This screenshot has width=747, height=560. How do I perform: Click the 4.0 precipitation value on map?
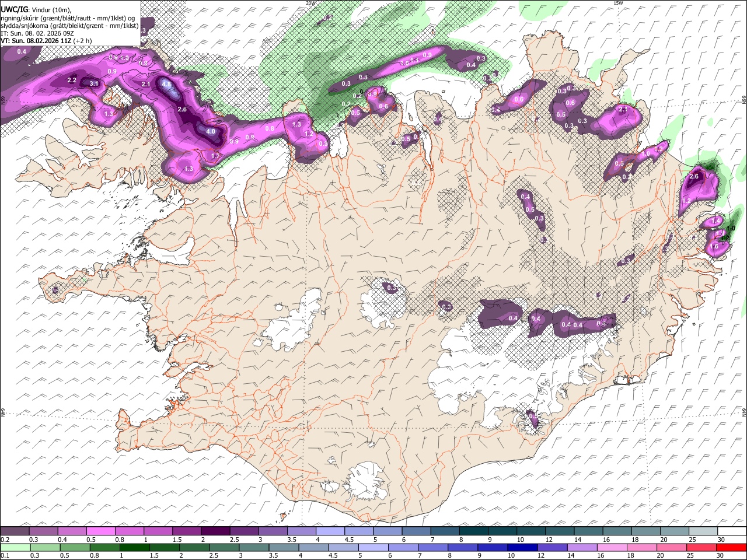(x=211, y=131)
